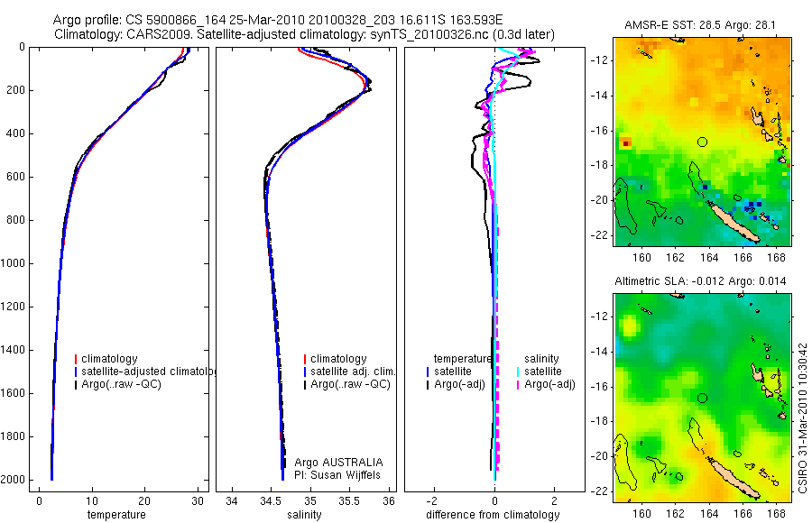The width and height of the screenshot is (812, 523).
Task: Click the float position circle on SST map
Action: click(x=702, y=142)
